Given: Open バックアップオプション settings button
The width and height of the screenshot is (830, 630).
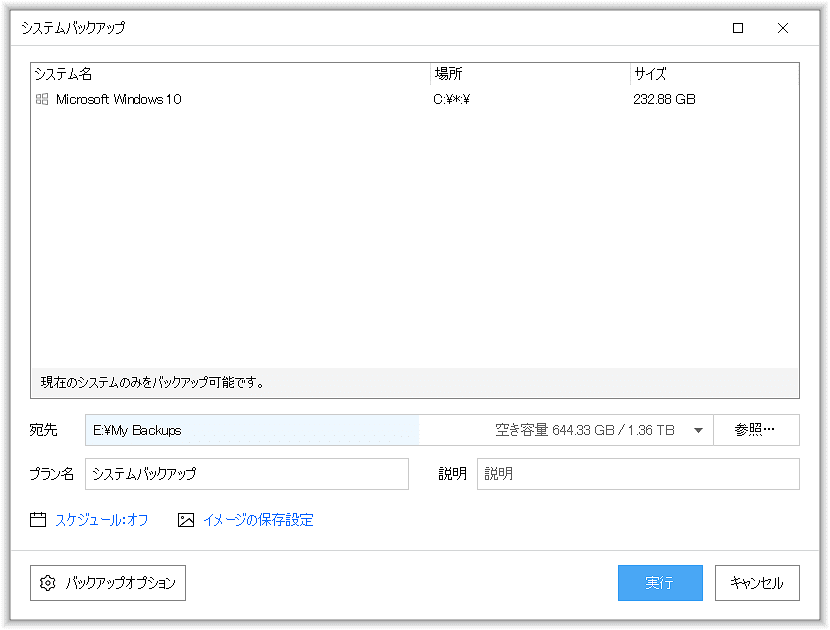Looking at the screenshot, I should tap(108, 583).
